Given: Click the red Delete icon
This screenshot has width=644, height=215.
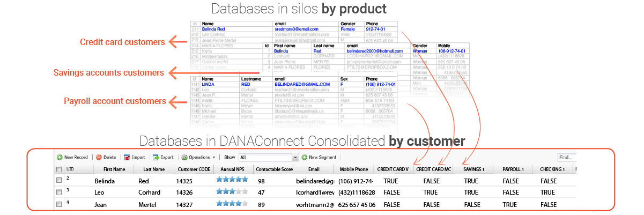Looking at the screenshot, I should pyautogui.click(x=99, y=157).
